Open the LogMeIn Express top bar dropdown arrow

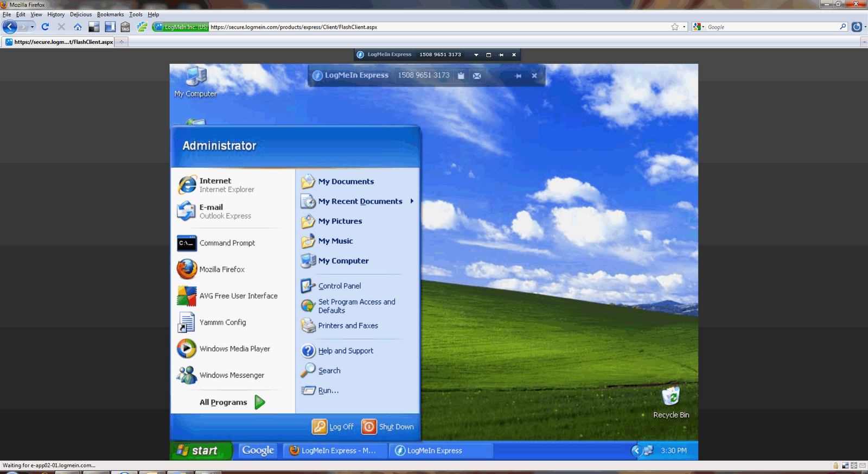click(x=476, y=55)
